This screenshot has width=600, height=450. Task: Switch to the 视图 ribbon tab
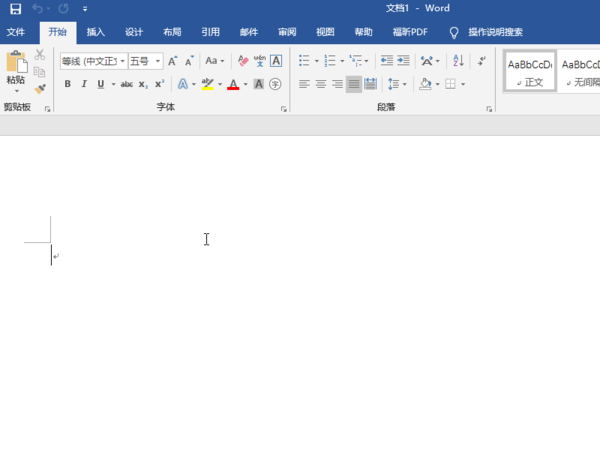click(x=325, y=32)
